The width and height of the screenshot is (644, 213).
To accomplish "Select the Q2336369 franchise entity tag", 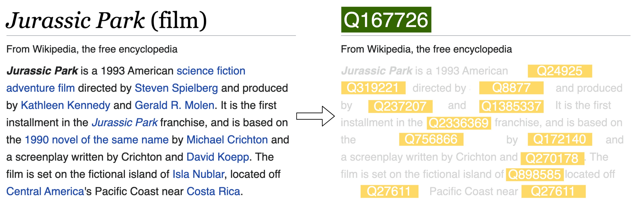I will click(x=459, y=123).
